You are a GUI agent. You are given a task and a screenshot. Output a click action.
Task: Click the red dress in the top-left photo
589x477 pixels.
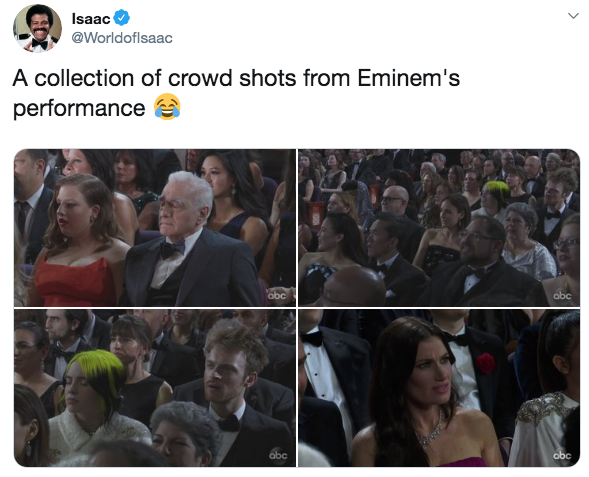pos(76,281)
